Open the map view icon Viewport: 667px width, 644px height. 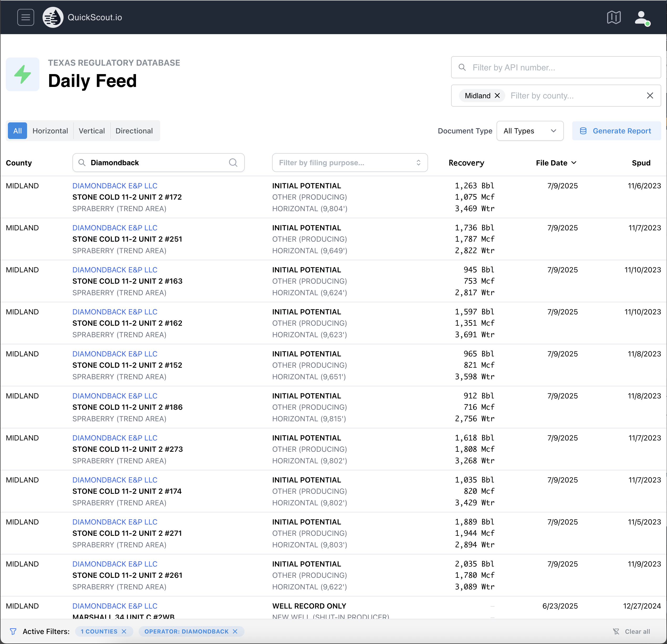pyautogui.click(x=614, y=17)
